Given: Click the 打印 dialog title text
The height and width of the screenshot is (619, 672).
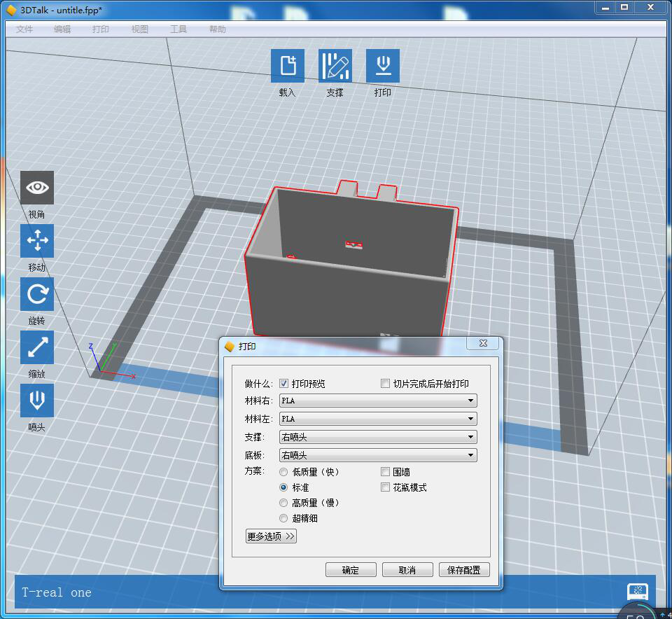Looking at the screenshot, I should (x=247, y=347).
